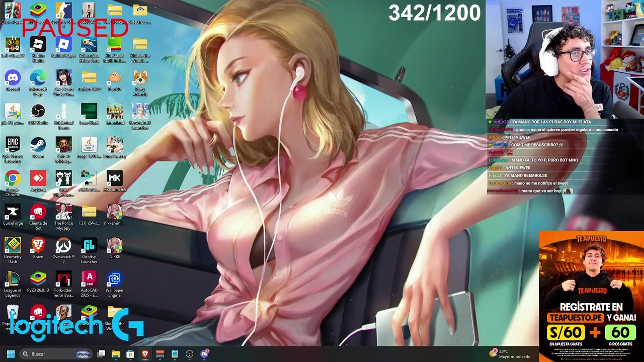Open the Wallpaper Engine shortcut
The height and width of the screenshot is (362, 644).
(x=115, y=284)
